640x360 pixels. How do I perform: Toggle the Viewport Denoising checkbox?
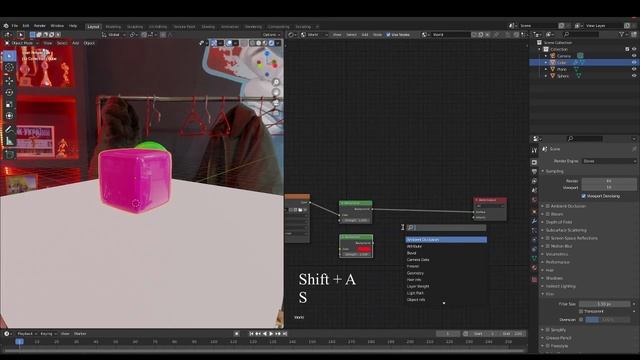pyautogui.click(x=584, y=196)
